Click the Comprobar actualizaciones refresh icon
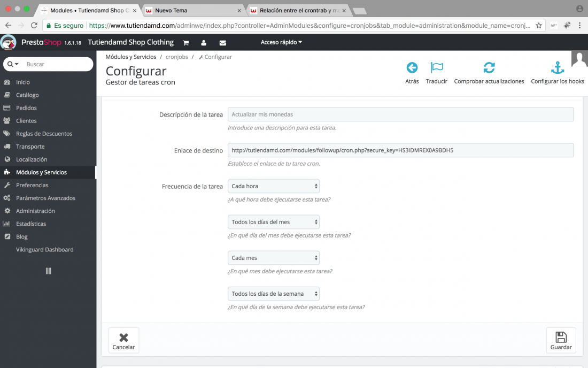588x368 pixels. click(x=489, y=68)
